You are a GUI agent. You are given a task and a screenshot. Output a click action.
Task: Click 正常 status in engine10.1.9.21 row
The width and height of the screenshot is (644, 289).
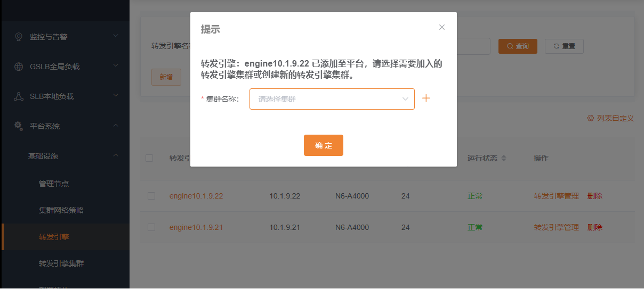point(475,227)
